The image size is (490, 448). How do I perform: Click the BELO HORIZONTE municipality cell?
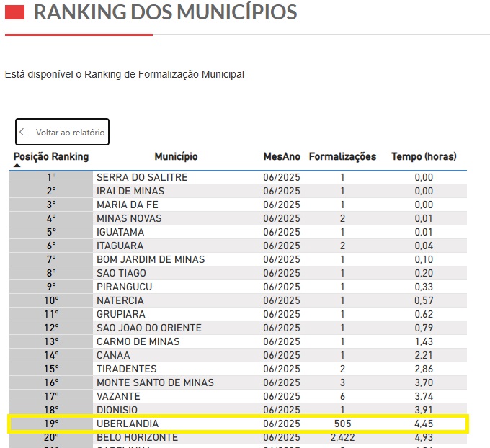pyautogui.click(x=137, y=437)
